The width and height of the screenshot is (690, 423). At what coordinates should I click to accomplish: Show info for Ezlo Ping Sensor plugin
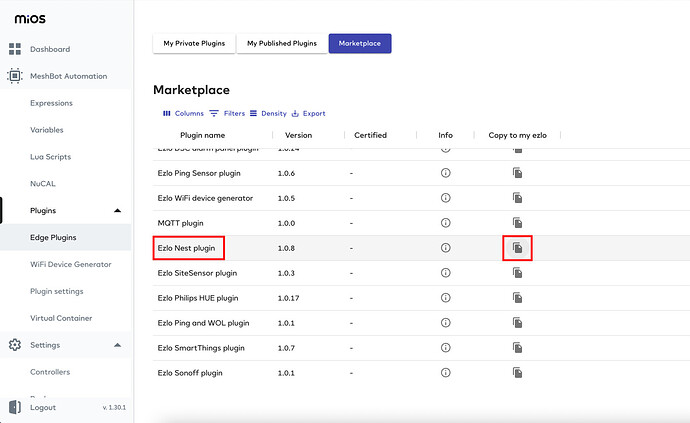point(445,173)
